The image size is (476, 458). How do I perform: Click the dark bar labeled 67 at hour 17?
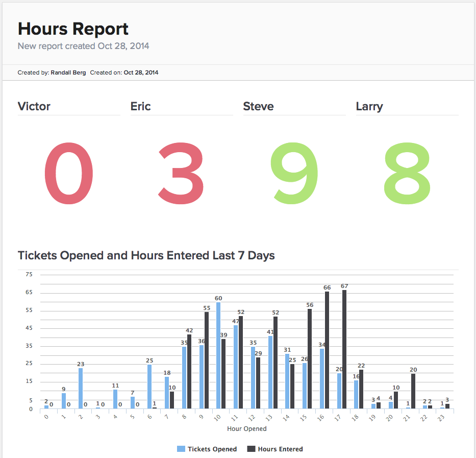coord(344,349)
